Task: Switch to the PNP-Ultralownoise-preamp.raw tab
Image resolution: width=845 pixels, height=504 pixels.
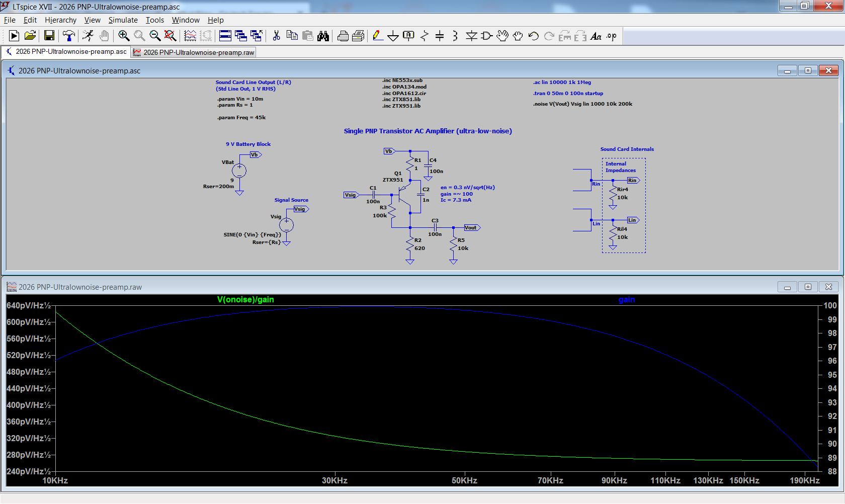Action: pos(194,52)
